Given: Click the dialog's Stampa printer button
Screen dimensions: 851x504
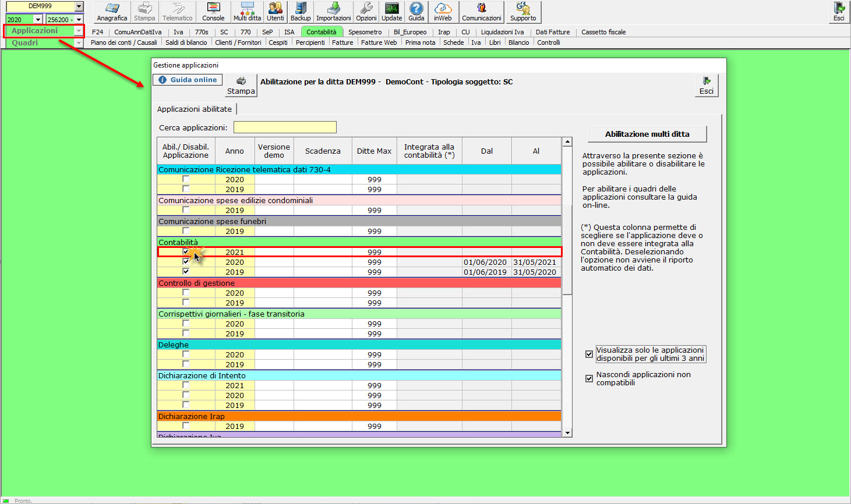Looking at the screenshot, I should point(241,86).
